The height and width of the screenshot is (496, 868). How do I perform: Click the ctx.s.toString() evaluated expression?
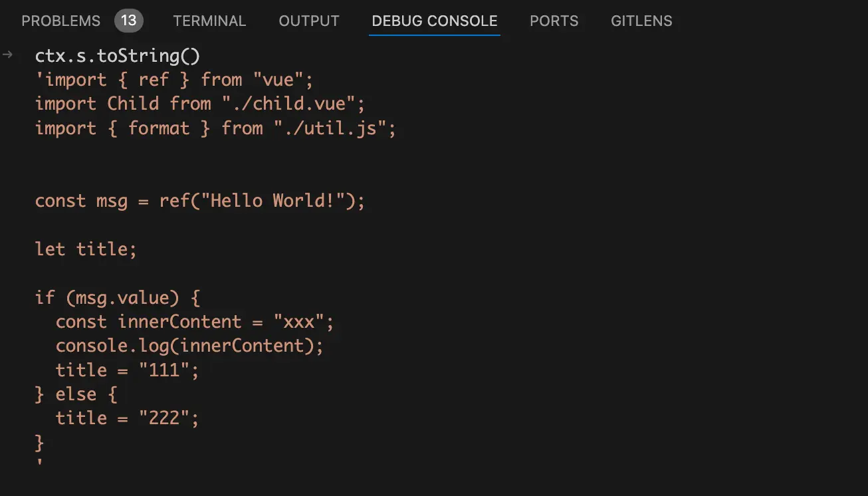tap(118, 56)
